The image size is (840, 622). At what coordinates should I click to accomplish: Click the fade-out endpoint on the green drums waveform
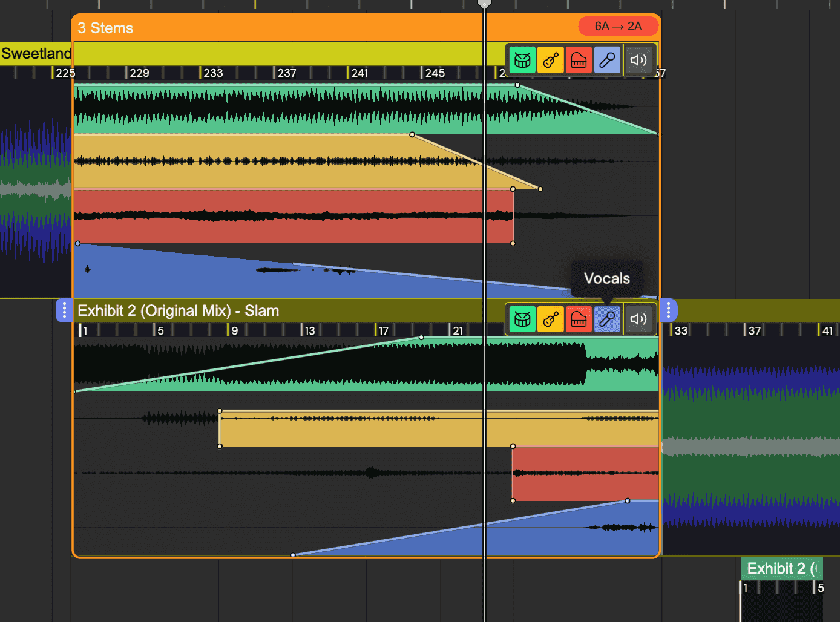[517, 84]
